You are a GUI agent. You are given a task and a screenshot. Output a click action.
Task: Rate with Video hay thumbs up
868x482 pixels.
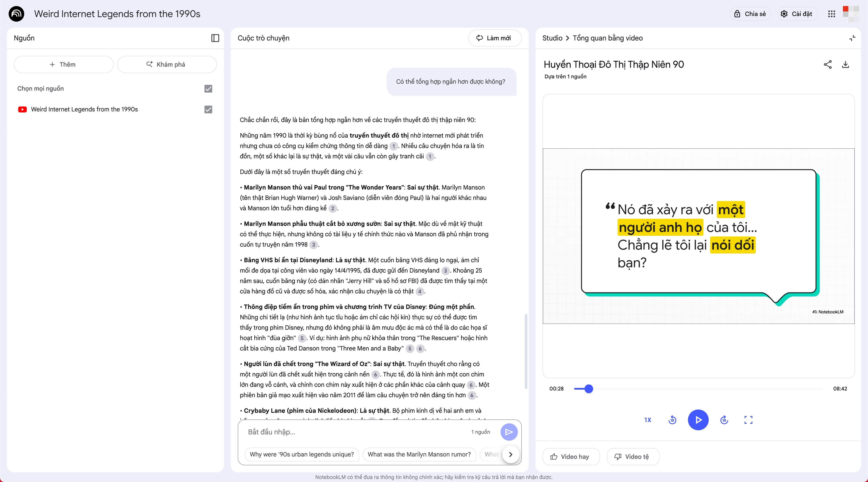click(x=571, y=457)
